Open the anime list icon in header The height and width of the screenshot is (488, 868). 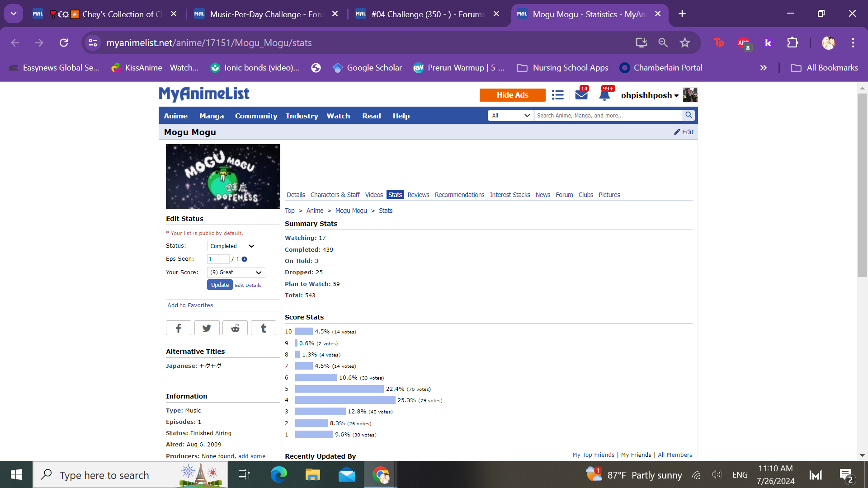click(x=557, y=95)
